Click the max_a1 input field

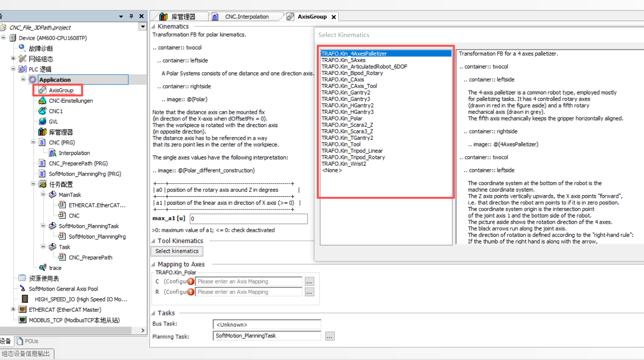248,219
